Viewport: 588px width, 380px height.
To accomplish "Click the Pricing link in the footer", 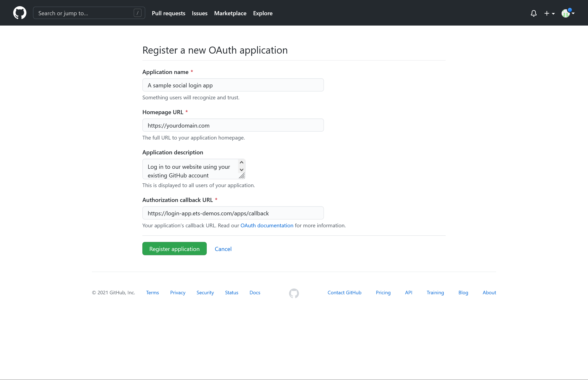I will 383,293.
